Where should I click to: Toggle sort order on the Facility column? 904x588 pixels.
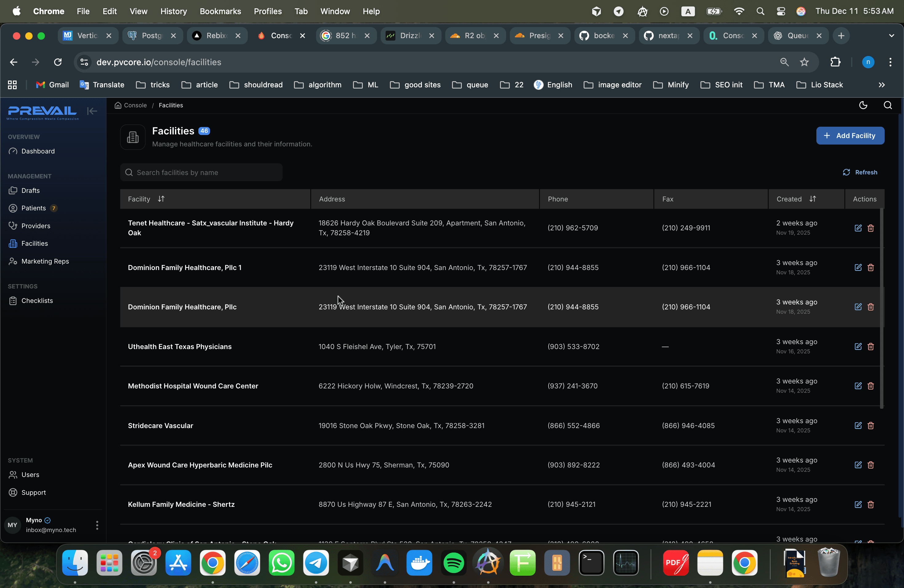click(x=161, y=199)
